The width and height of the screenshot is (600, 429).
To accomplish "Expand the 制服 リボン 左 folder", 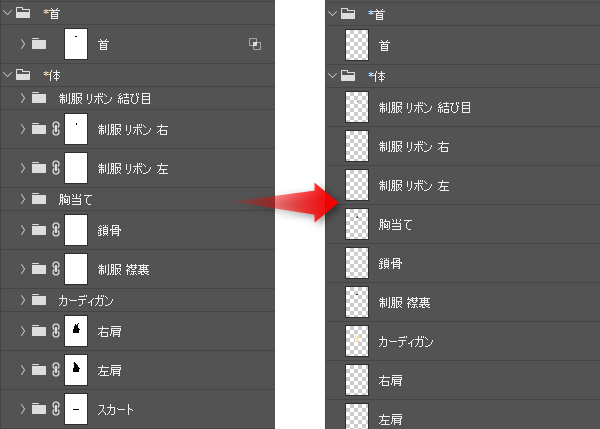I will tap(23, 168).
